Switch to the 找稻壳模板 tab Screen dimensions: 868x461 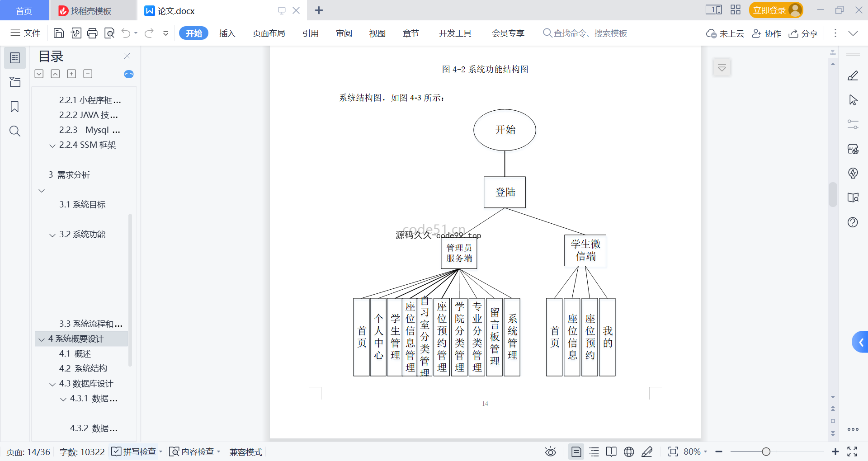coord(92,10)
